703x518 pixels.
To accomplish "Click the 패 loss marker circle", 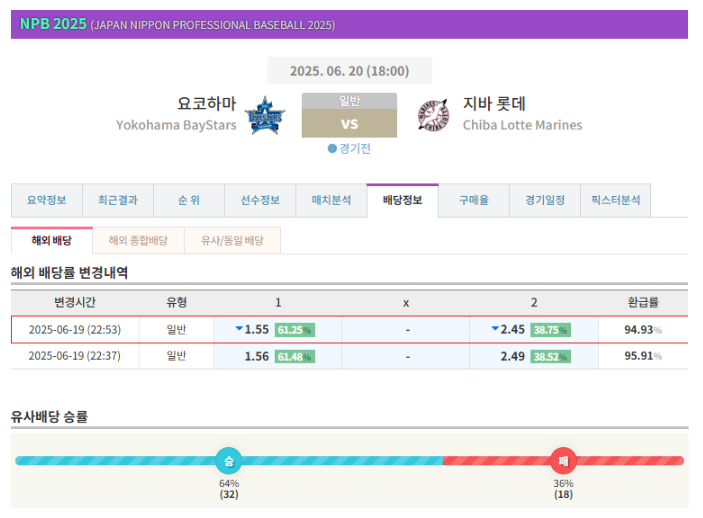I will pyautogui.click(x=563, y=461).
